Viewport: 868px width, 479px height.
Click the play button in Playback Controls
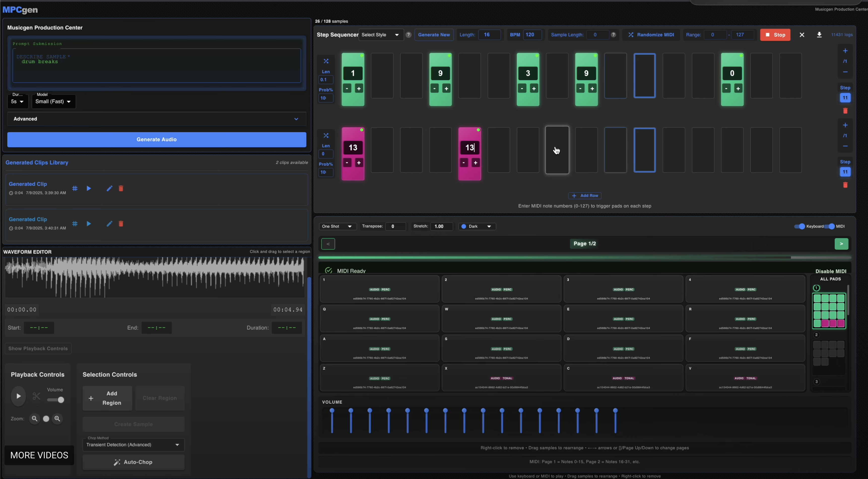click(x=19, y=396)
